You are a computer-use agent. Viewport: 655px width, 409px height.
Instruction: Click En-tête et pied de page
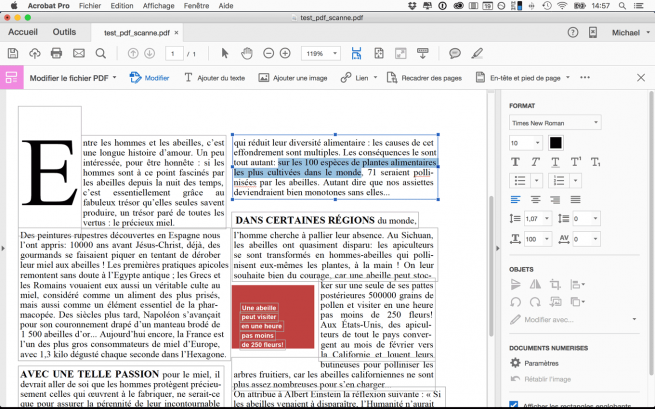coord(523,78)
